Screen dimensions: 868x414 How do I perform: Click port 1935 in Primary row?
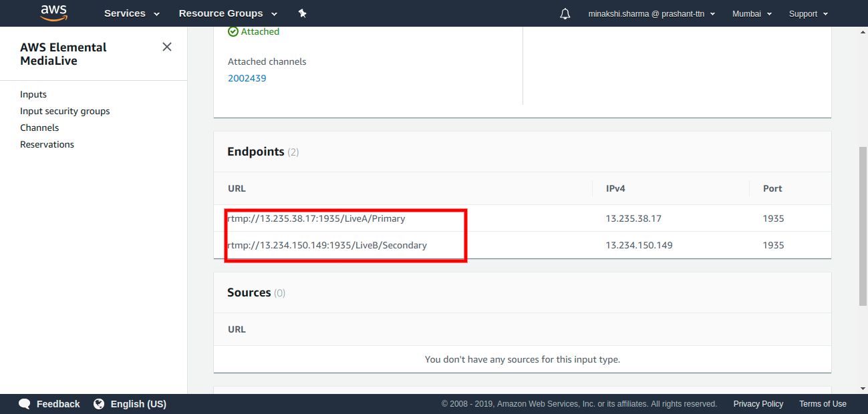773,218
